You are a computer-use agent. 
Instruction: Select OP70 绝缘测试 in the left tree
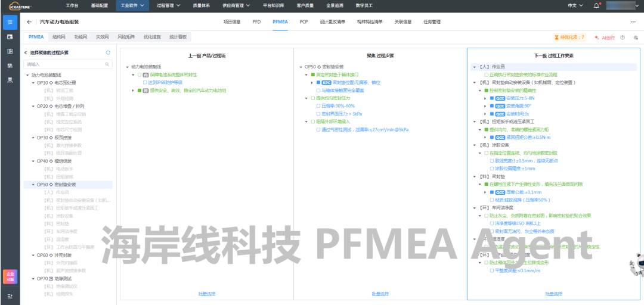(x=54, y=278)
